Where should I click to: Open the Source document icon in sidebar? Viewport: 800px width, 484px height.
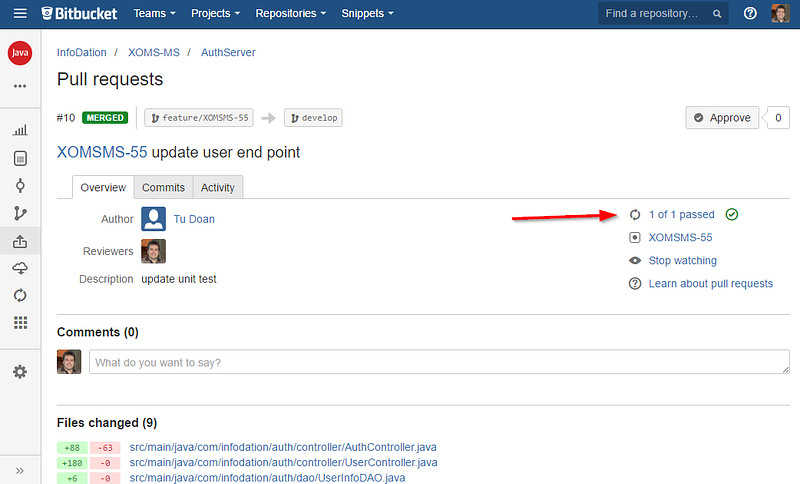pos(20,159)
